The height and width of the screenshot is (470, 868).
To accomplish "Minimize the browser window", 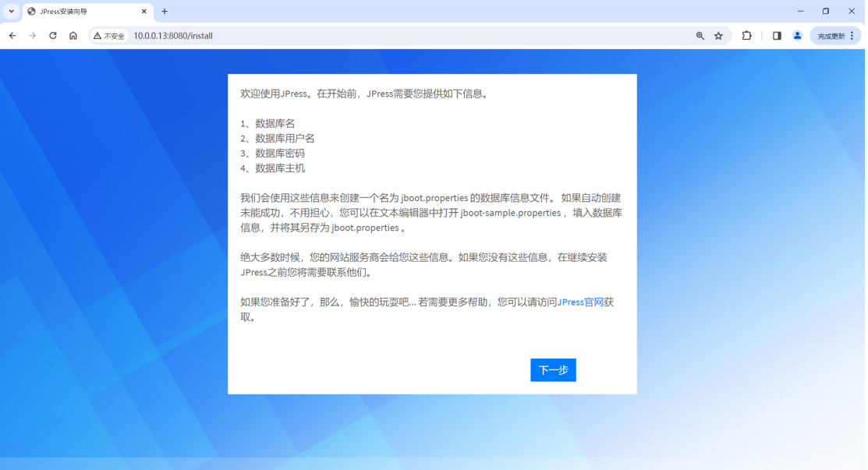I will point(800,11).
